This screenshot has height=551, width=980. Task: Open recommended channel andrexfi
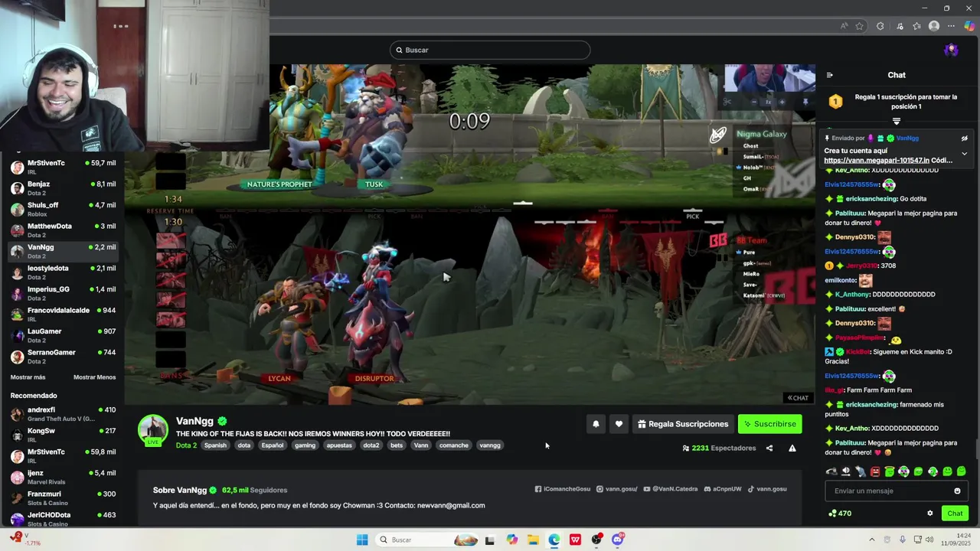click(x=63, y=414)
